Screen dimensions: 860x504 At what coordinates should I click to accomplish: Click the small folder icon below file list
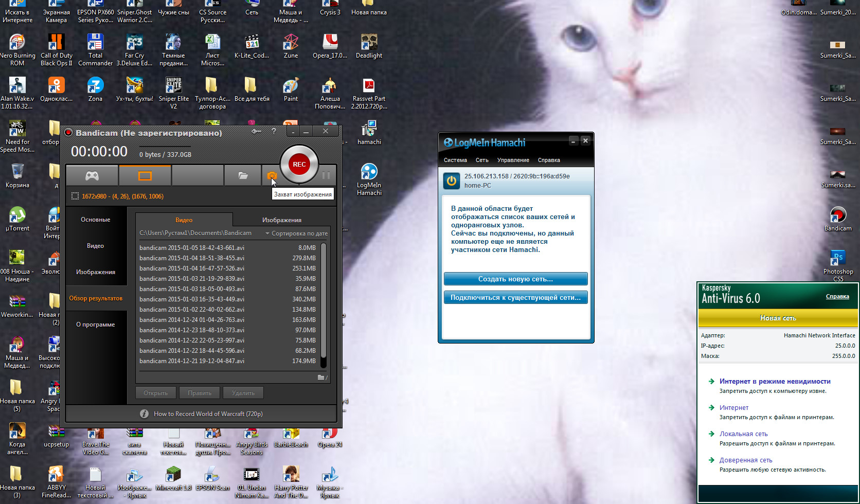point(322,377)
